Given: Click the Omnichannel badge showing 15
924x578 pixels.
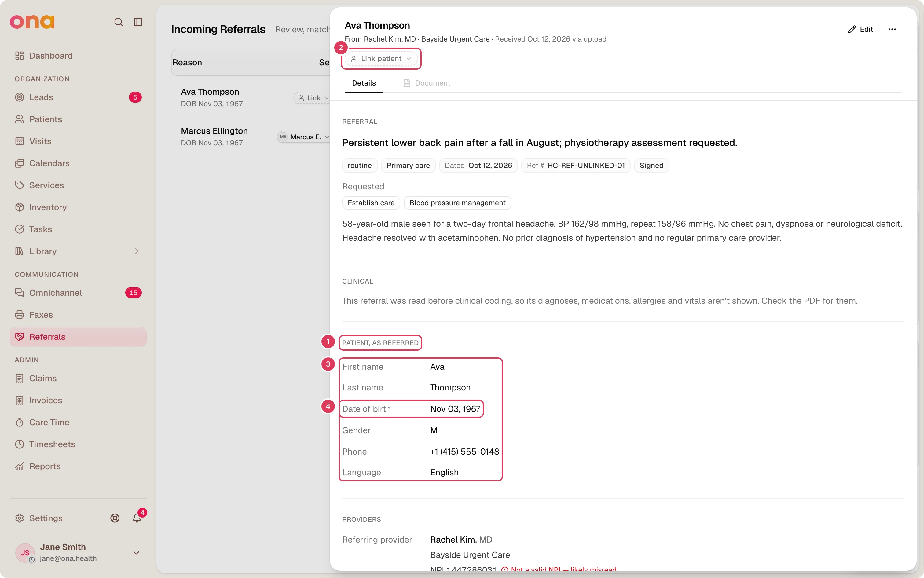Looking at the screenshot, I should [133, 293].
